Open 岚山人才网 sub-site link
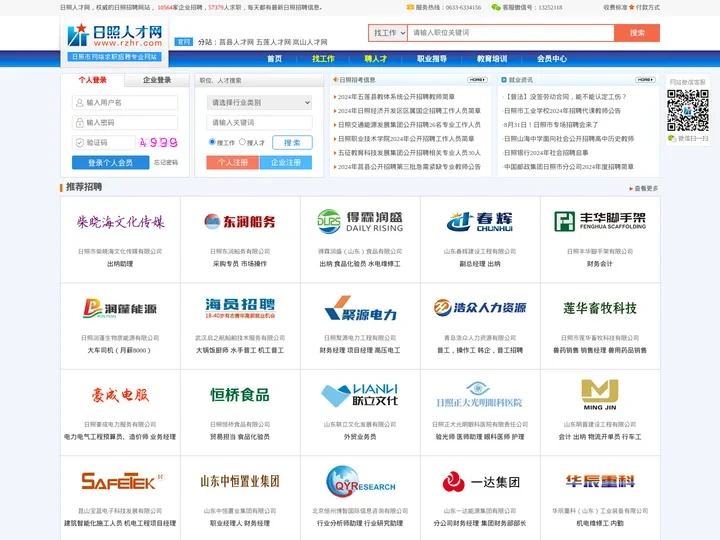Screen dimensions: 720x540 (x=310, y=42)
